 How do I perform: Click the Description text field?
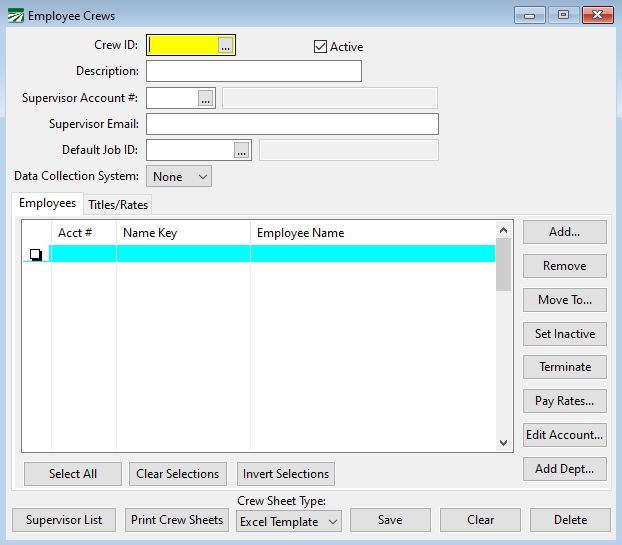254,71
